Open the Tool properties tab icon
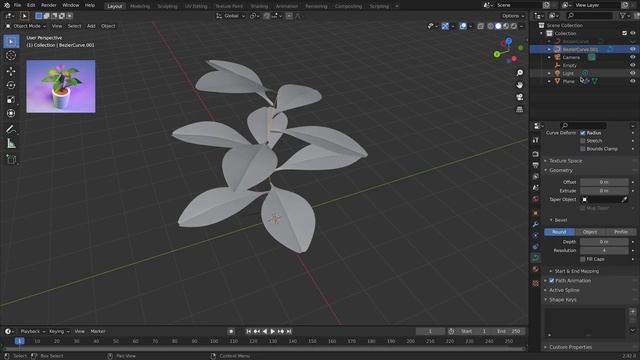 click(x=536, y=140)
